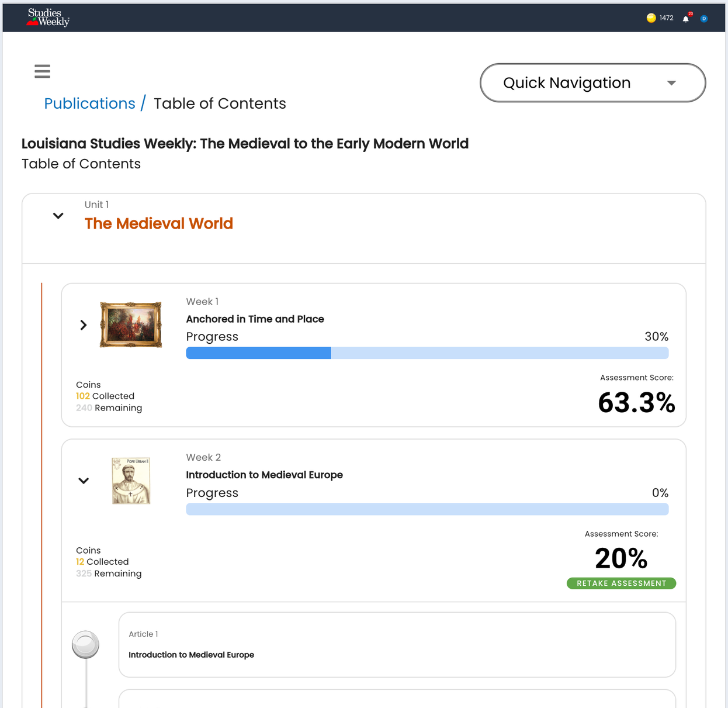Image resolution: width=728 pixels, height=708 pixels.
Task: Click the Week 1 30% progress value
Action: pos(656,337)
